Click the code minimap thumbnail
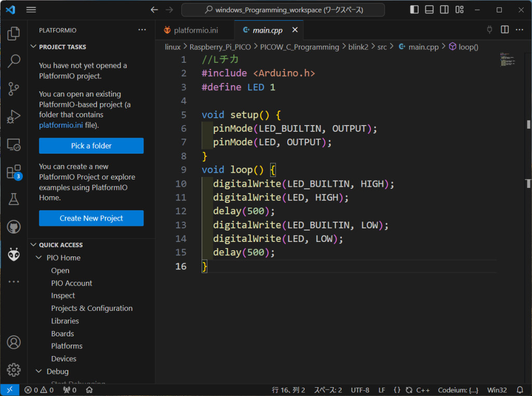The image size is (532, 396). (508, 59)
